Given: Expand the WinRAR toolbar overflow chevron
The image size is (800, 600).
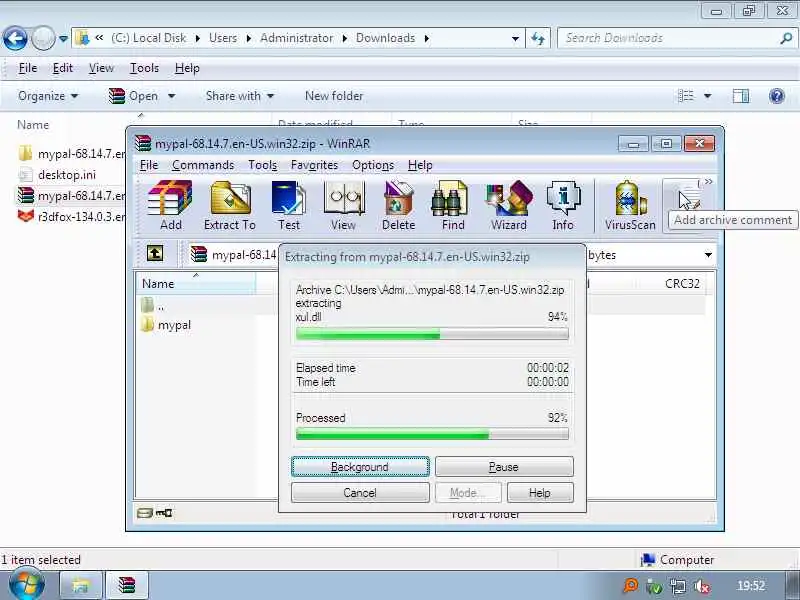Looking at the screenshot, I should pyautogui.click(x=708, y=182).
